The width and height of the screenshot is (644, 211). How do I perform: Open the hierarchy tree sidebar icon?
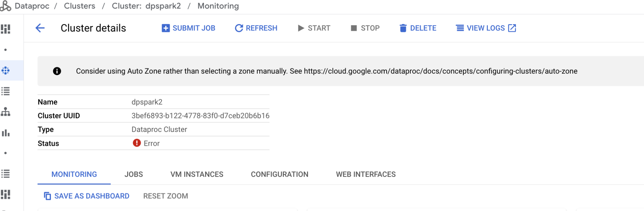pos(5,112)
